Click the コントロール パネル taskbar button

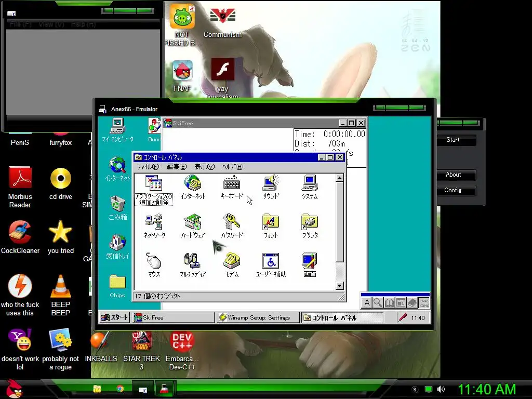click(x=343, y=317)
